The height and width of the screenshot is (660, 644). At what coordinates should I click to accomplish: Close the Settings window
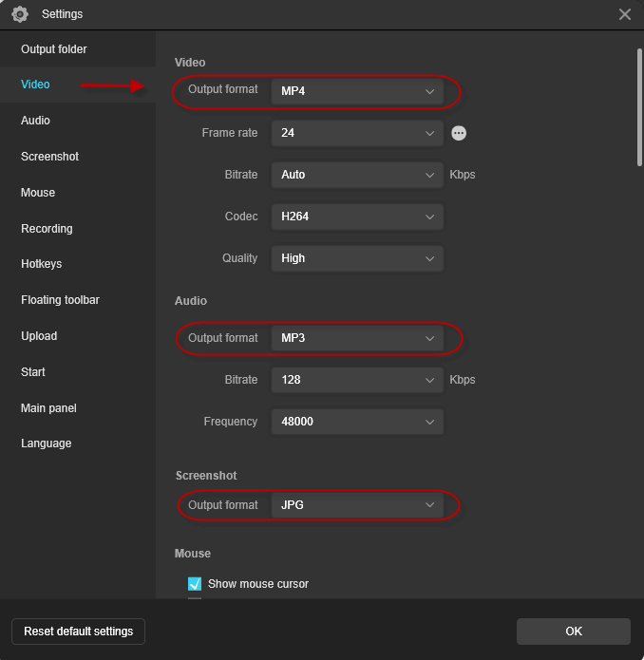coord(624,14)
